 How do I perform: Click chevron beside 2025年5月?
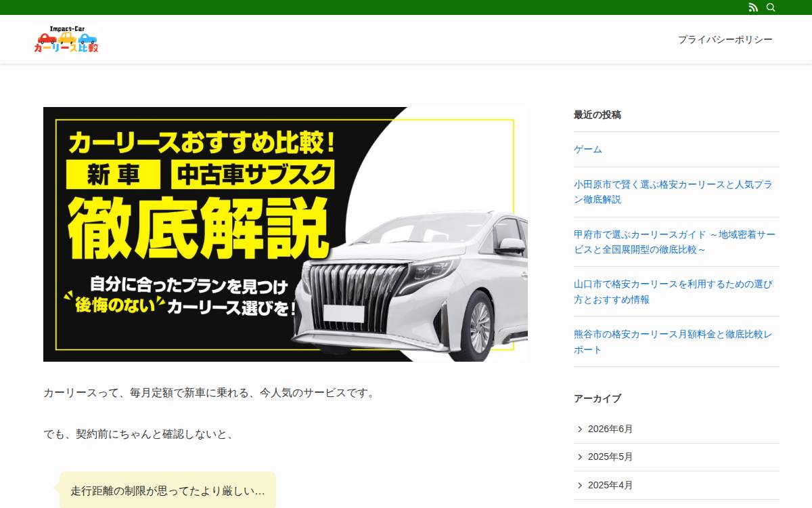pos(580,457)
